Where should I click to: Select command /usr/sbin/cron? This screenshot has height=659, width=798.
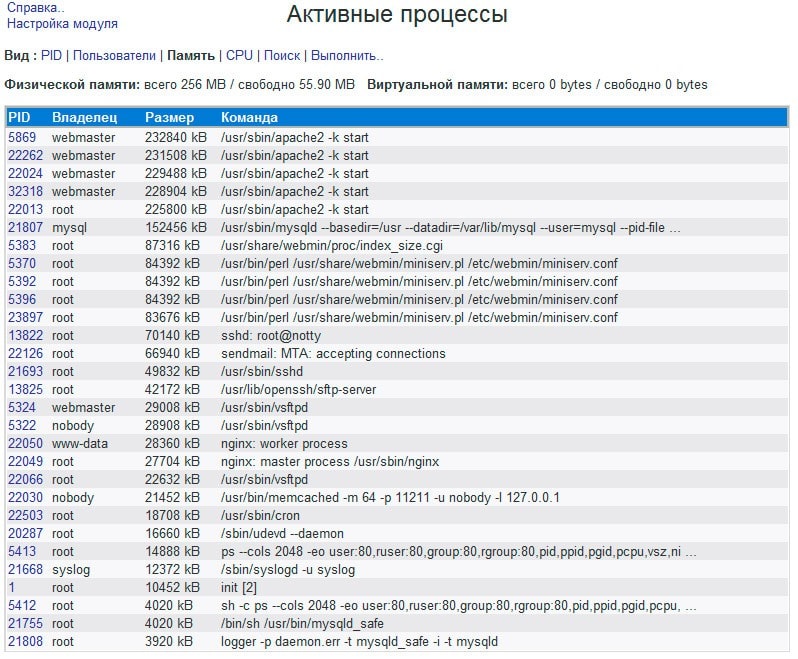coord(260,515)
